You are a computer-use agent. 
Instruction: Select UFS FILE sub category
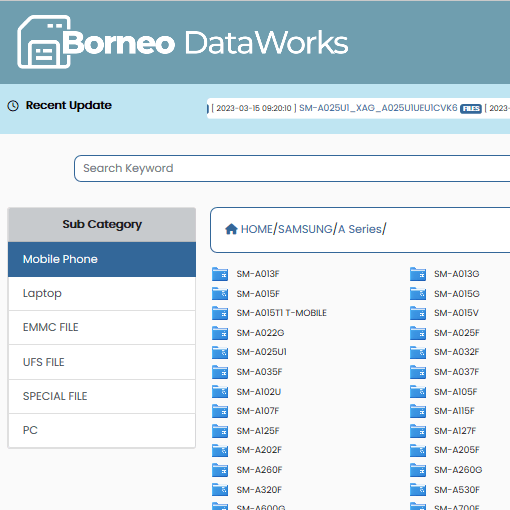[x=102, y=362]
